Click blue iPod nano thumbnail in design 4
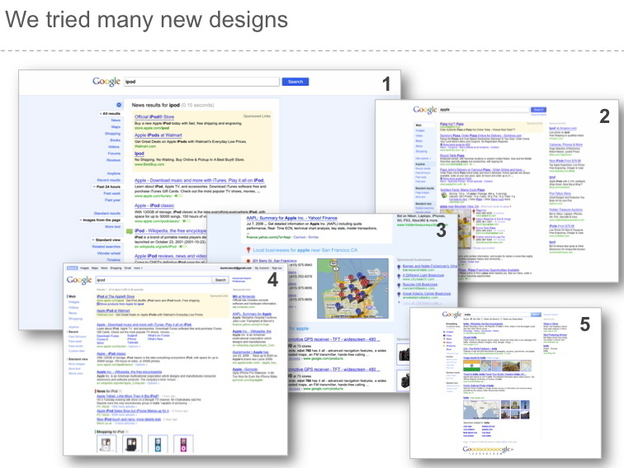 (158, 445)
